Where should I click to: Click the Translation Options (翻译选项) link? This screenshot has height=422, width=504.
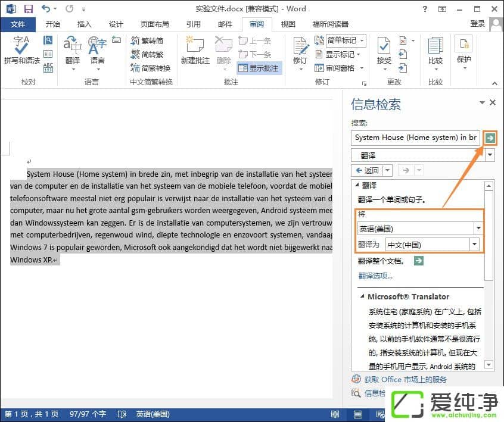(x=375, y=276)
